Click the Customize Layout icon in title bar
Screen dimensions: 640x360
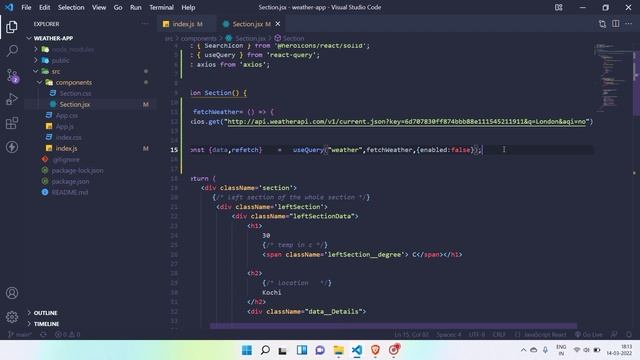tap(558, 7)
